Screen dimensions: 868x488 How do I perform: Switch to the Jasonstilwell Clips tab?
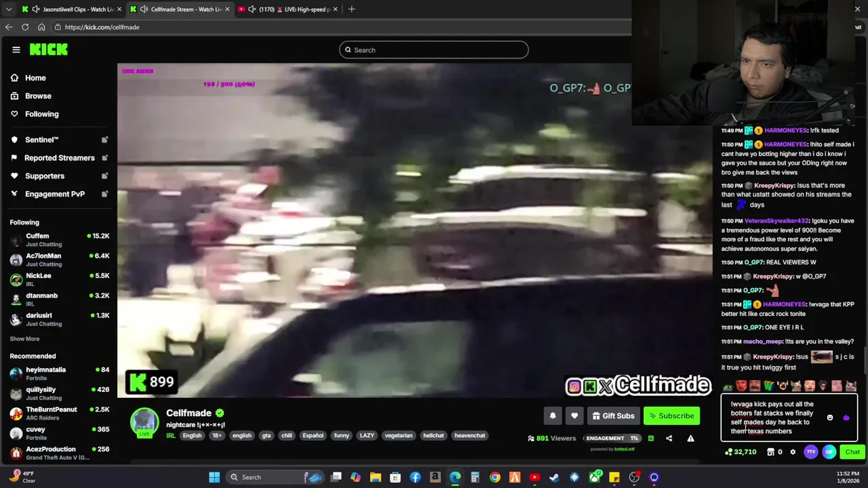tap(73, 9)
